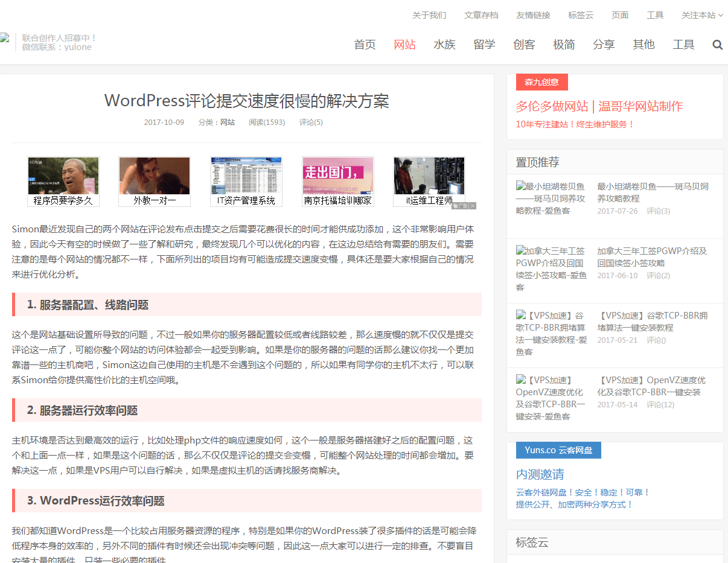
Task: Click the 标签云 top menu link
Action: point(581,15)
